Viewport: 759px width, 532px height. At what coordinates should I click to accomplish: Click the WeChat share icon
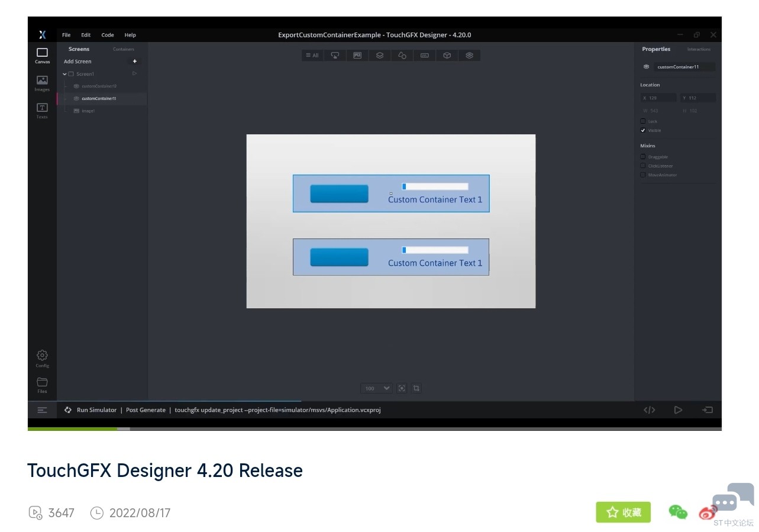678,512
